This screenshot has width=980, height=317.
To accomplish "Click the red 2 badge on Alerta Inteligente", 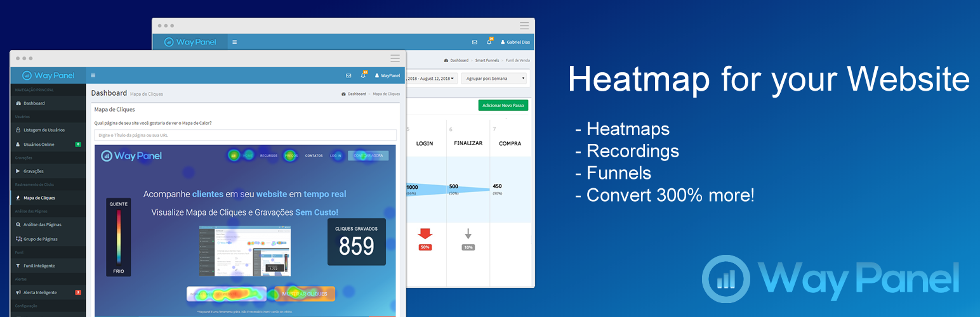I will 78,292.
